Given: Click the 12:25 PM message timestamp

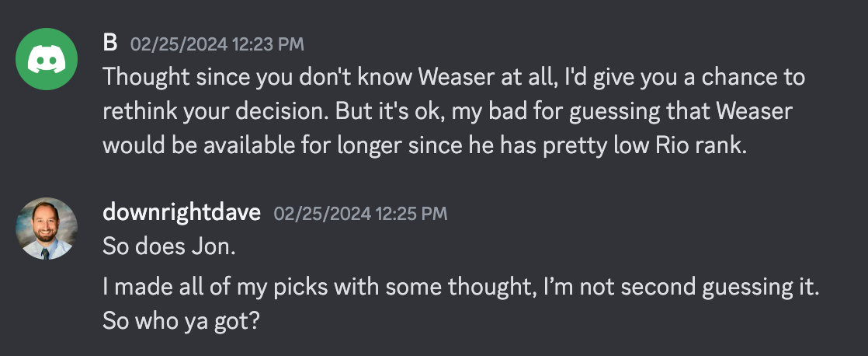Looking at the screenshot, I should coord(360,214).
